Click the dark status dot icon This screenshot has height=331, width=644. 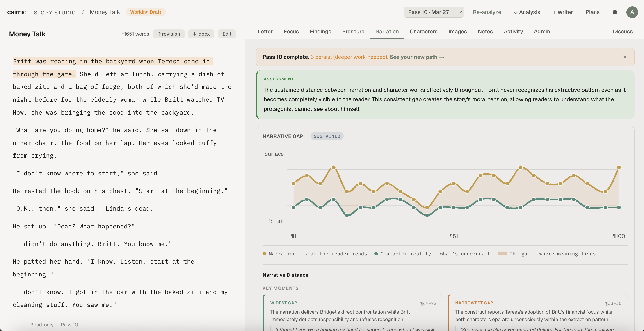pyautogui.click(x=615, y=12)
